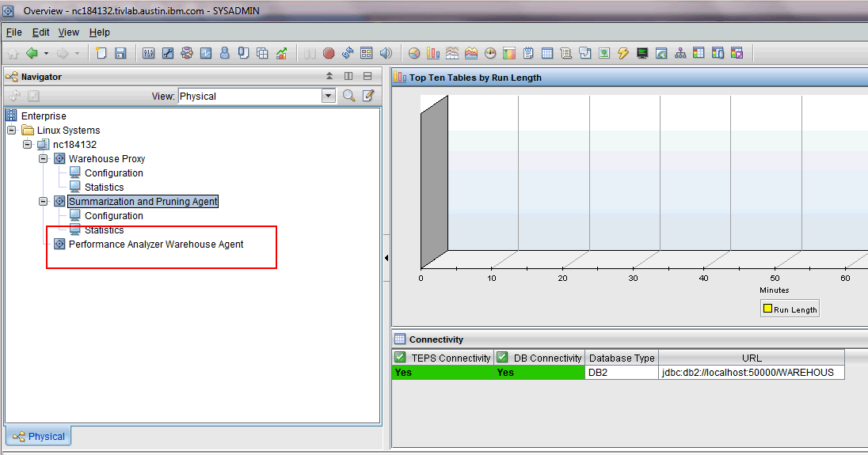Image resolution: width=868 pixels, height=455 pixels.
Task: Click the jdbc:db2 URL cell
Action: point(752,373)
